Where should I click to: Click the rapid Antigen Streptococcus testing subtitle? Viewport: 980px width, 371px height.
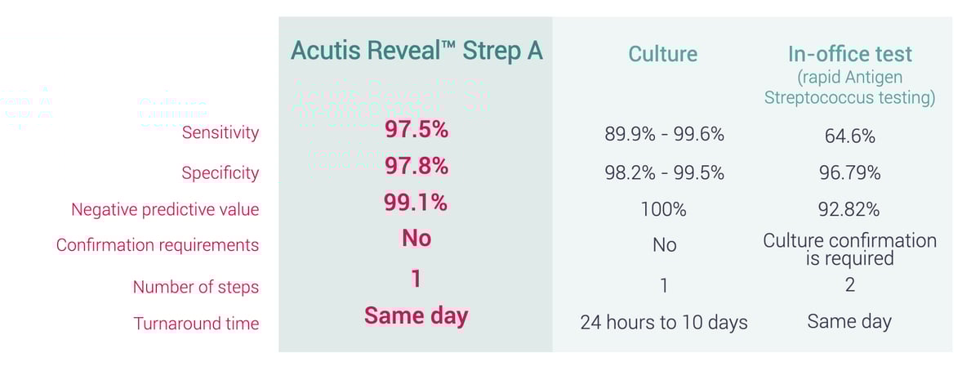point(849,88)
